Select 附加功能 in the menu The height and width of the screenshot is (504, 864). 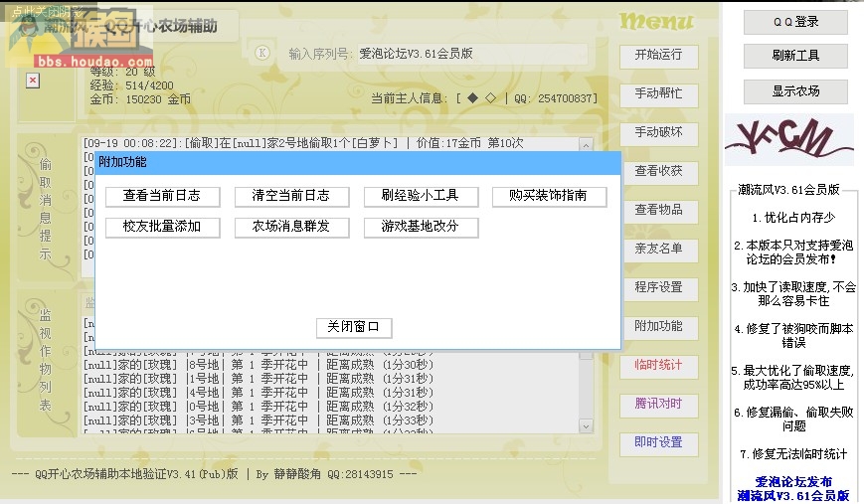pyautogui.click(x=658, y=327)
